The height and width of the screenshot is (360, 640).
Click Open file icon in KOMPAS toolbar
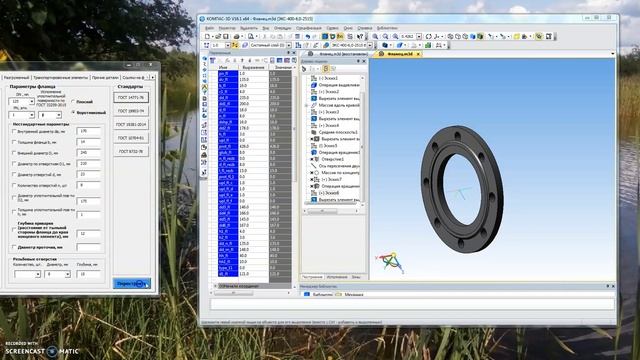click(x=218, y=37)
